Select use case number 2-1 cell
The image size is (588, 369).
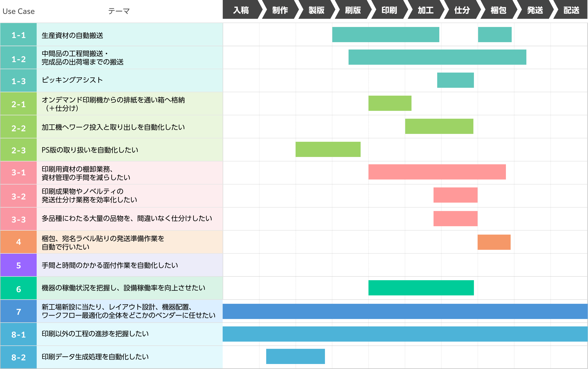click(19, 104)
